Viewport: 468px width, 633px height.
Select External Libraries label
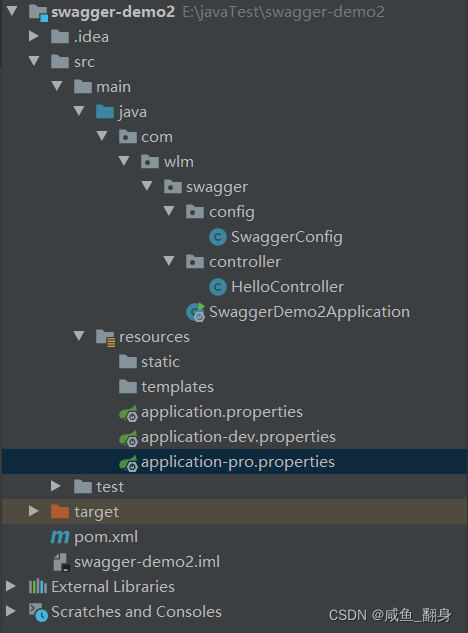point(113,587)
